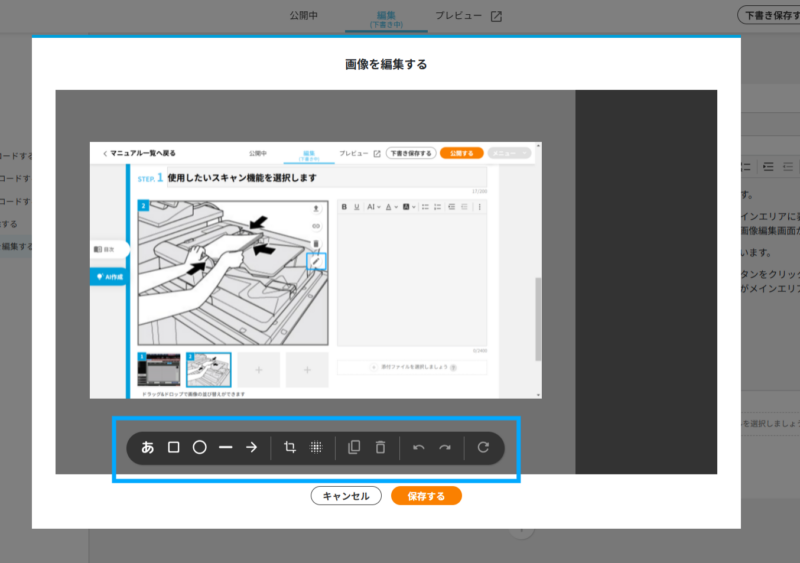The width and height of the screenshot is (800, 563).
Task: Undo the last edit
Action: [418, 447]
